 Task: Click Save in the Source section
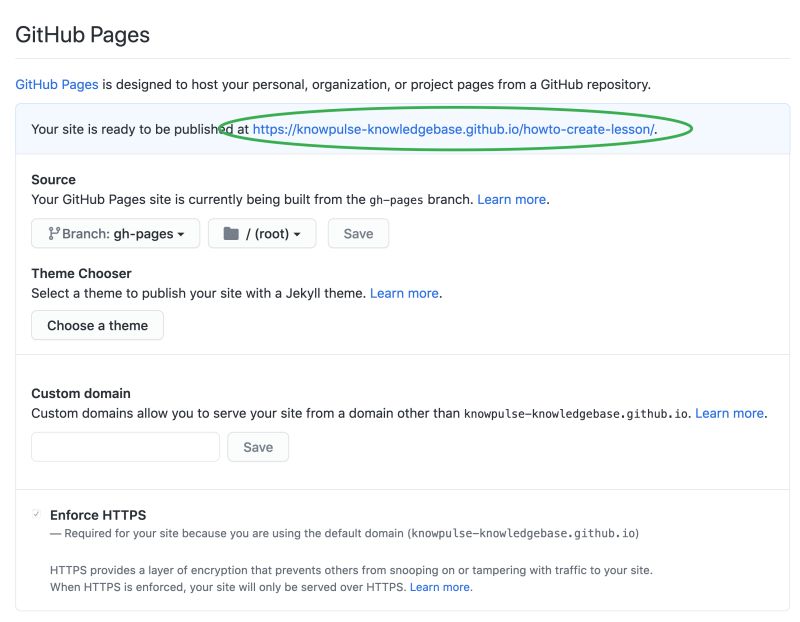[x=358, y=233]
